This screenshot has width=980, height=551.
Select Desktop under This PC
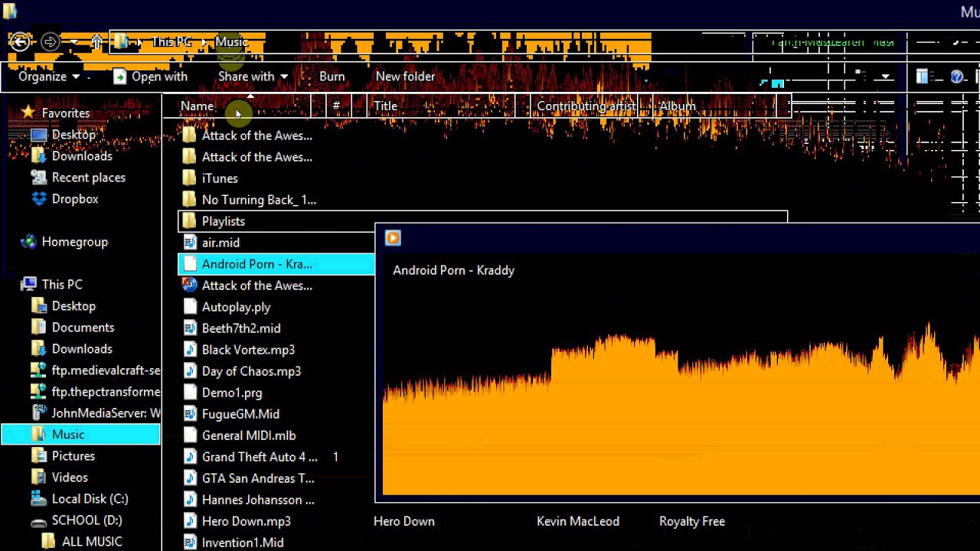73,306
